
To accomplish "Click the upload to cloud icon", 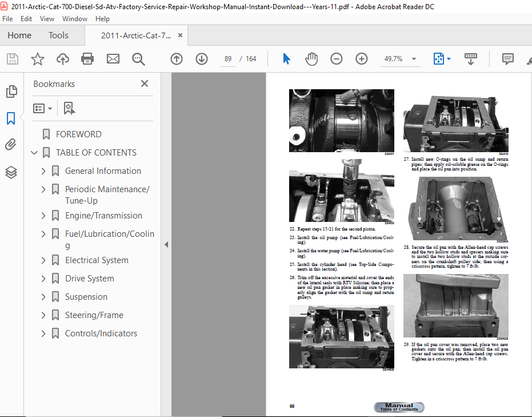I will click(63, 59).
